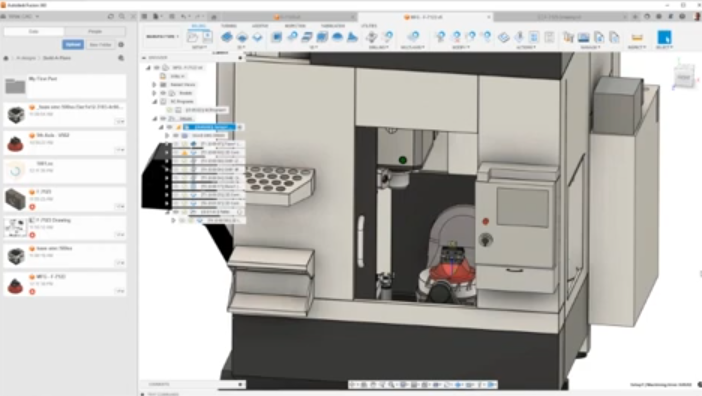The image size is (702, 396).
Task: Create a new Setup from the toolbar
Action: [x=193, y=37]
